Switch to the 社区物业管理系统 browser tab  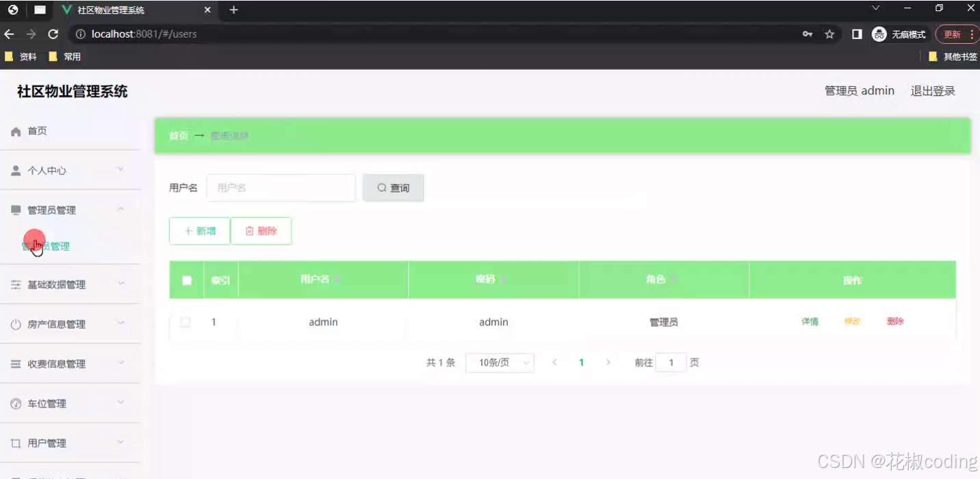click(x=137, y=10)
